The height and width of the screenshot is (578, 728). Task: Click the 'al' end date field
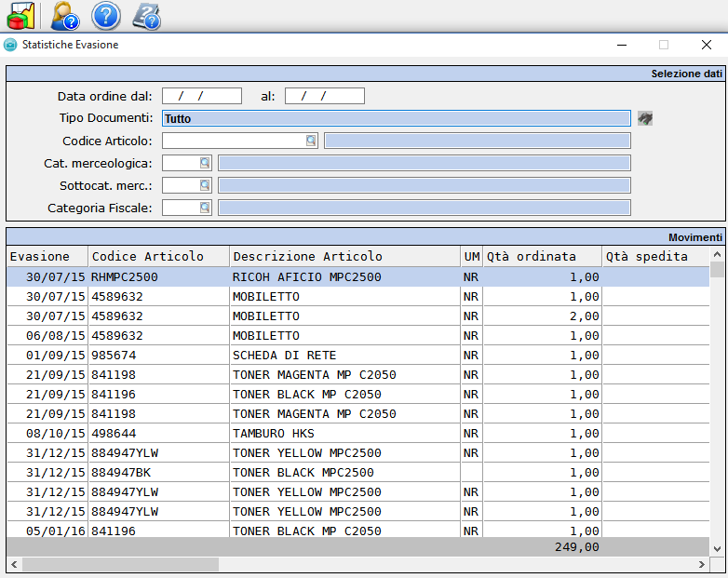click(325, 96)
